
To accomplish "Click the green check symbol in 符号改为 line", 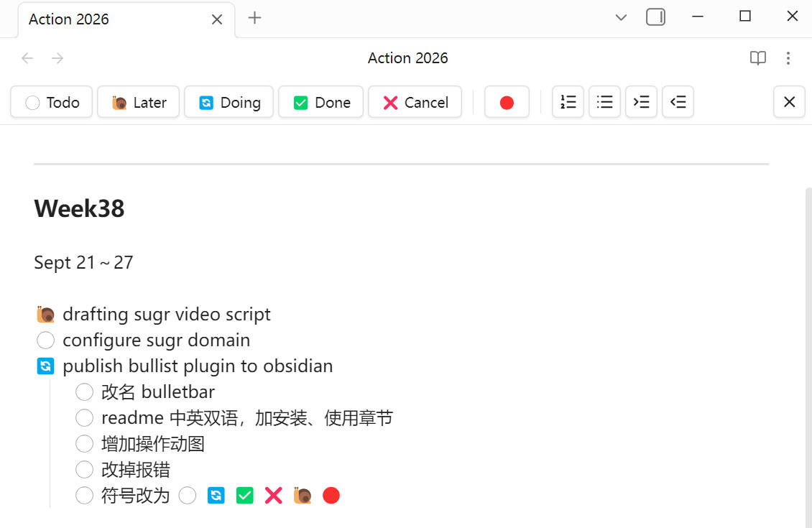I will point(244,496).
